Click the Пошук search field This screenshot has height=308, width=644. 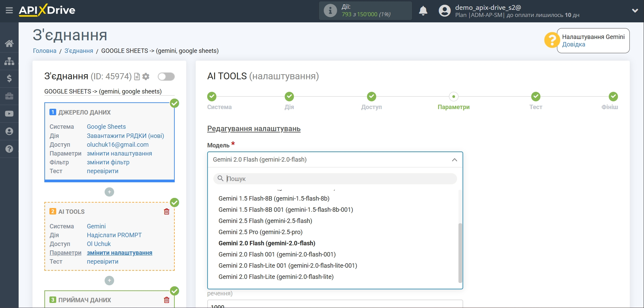[335, 179]
